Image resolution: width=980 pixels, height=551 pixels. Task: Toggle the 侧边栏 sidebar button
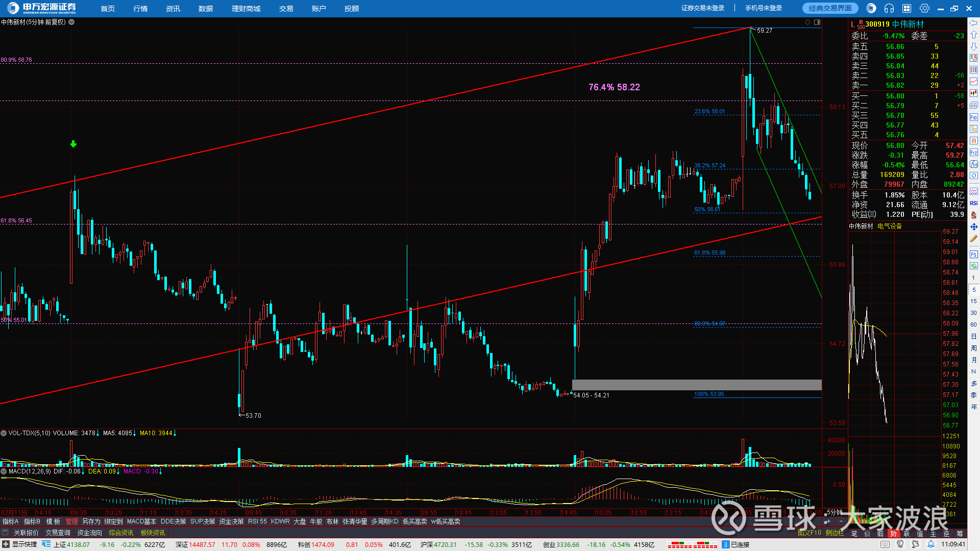(x=835, y=533)
